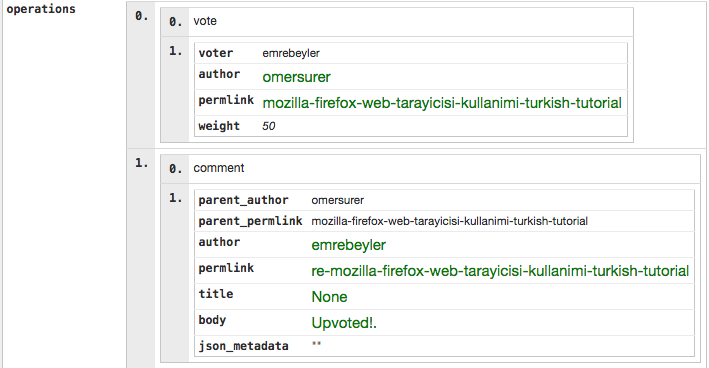Select the operations label

41,9
